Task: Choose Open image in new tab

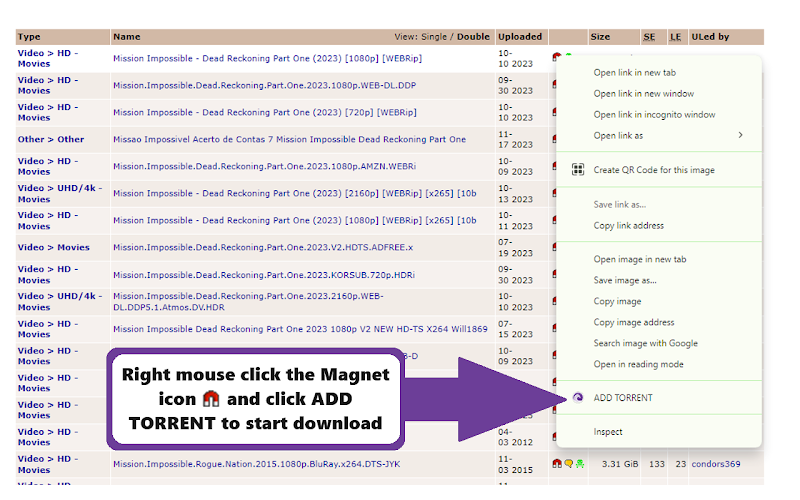Action: (x=639, y=259)
